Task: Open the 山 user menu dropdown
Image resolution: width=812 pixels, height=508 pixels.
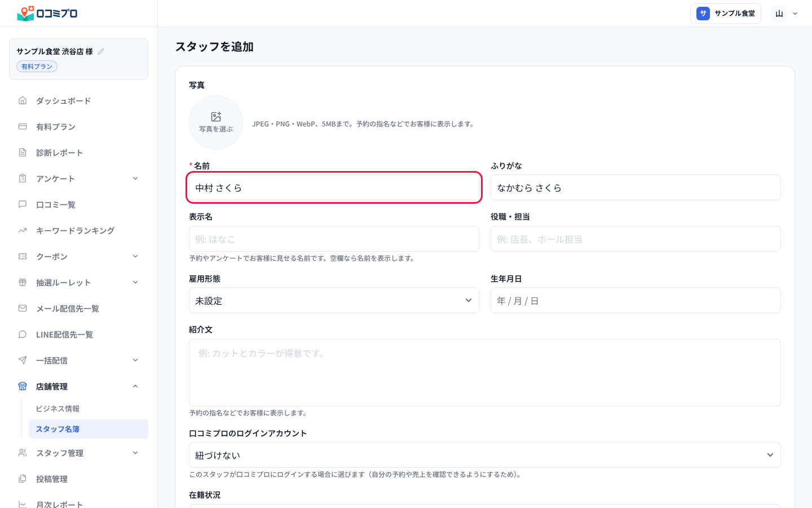Action: 786,14
